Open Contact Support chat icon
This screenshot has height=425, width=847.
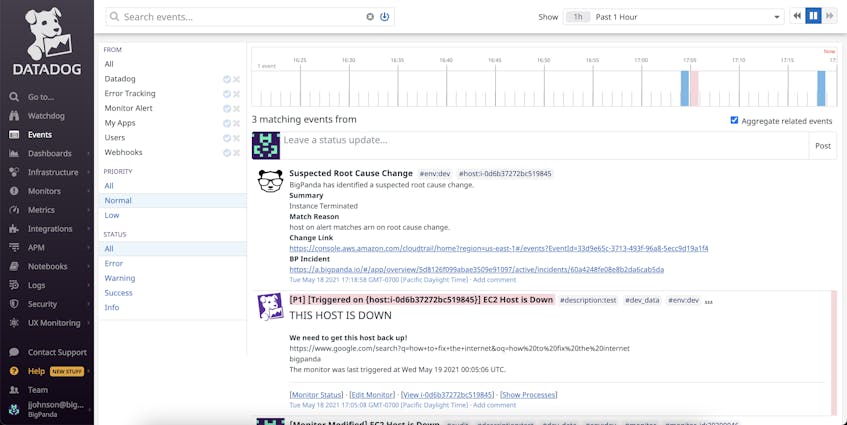14,352
